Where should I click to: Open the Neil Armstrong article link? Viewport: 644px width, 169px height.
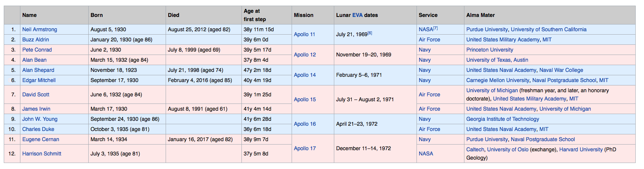[x=40, y=29]
